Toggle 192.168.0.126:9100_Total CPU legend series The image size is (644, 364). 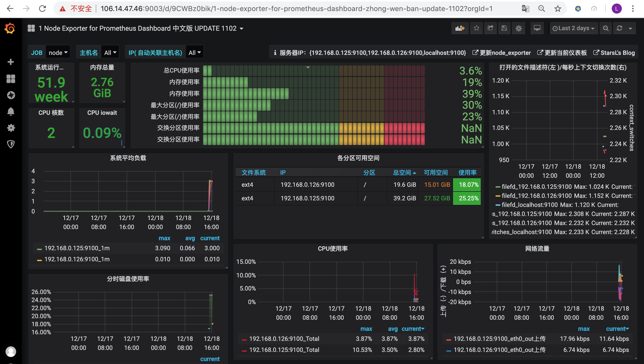coord(284,339)
